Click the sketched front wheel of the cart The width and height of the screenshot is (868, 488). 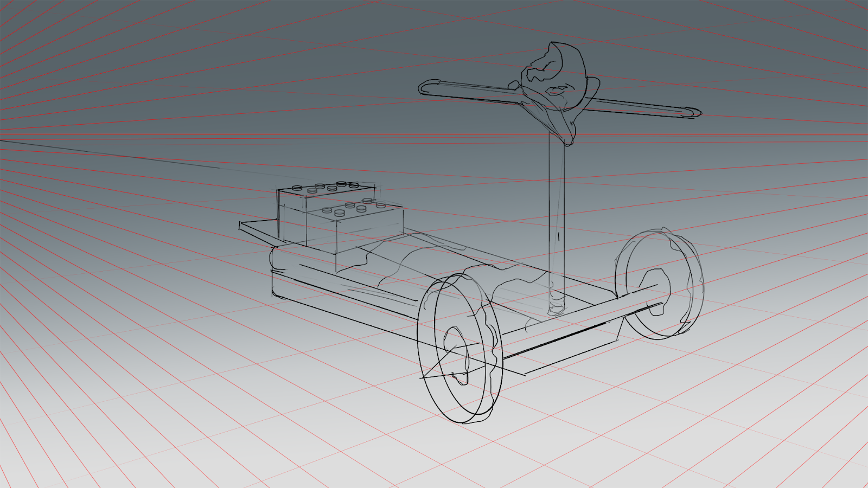point(459,348)
